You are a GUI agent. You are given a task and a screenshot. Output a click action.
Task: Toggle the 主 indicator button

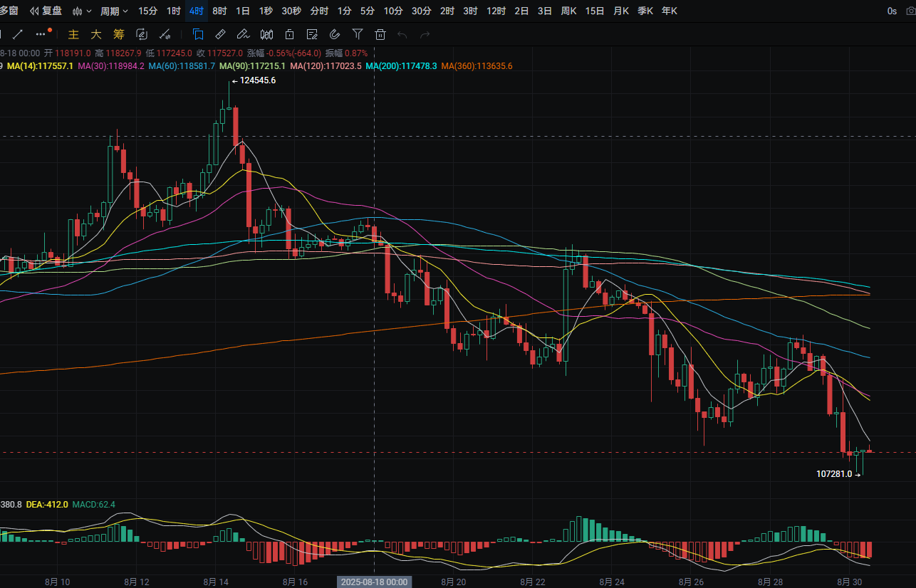pos(73,34)
